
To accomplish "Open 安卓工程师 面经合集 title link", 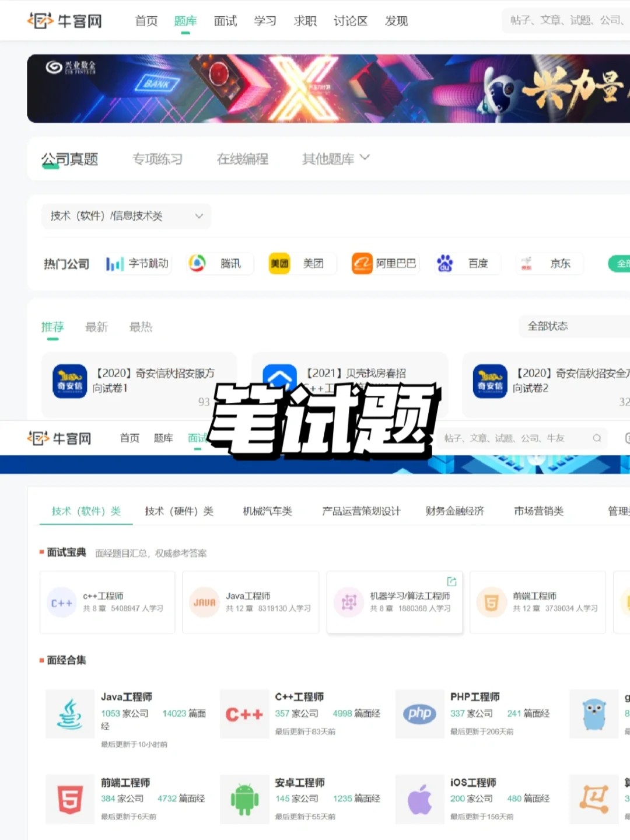I will (x=300, y=783).
